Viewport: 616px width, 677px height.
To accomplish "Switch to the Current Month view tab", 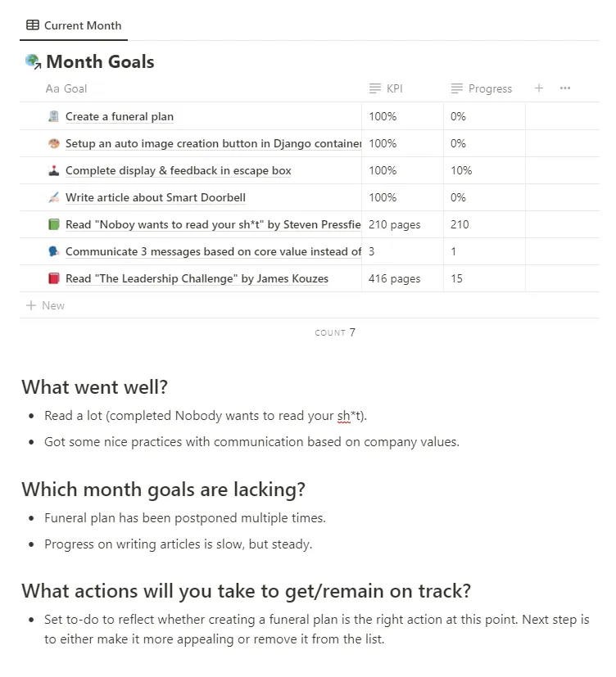I will [74, 25].
